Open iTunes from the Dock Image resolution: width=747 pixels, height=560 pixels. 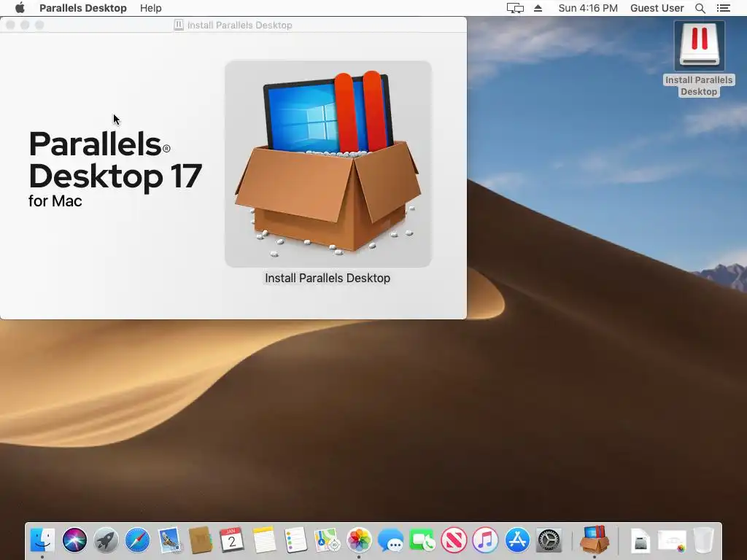tap(485, 540)
